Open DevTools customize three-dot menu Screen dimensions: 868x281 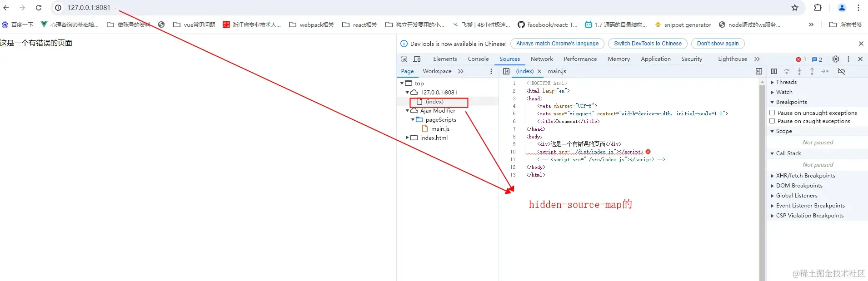pyautogui.click(x=848, y=59)
